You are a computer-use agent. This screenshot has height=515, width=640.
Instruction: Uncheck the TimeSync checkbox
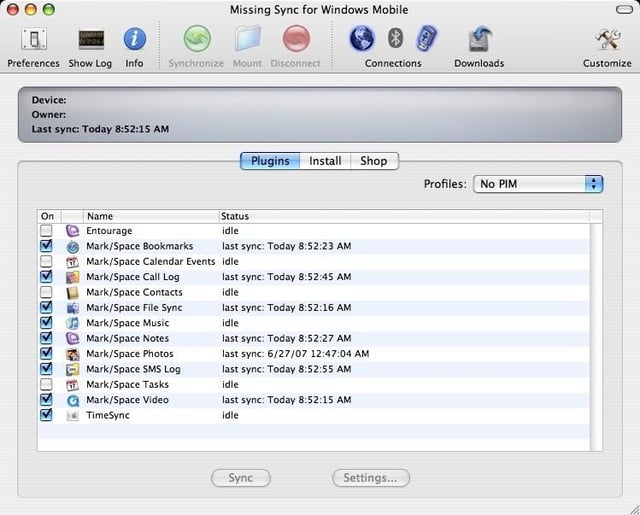[46, 415]
